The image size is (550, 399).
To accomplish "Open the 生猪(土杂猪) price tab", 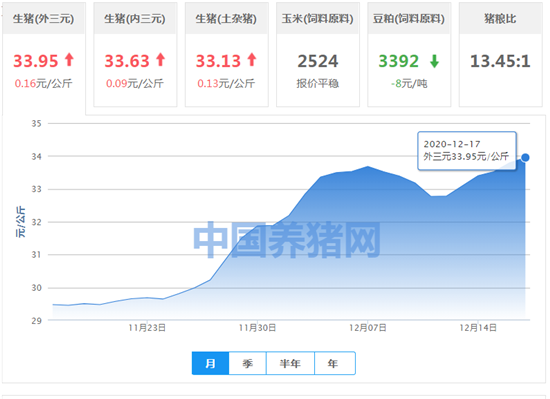I will click(x=227, y=54).
